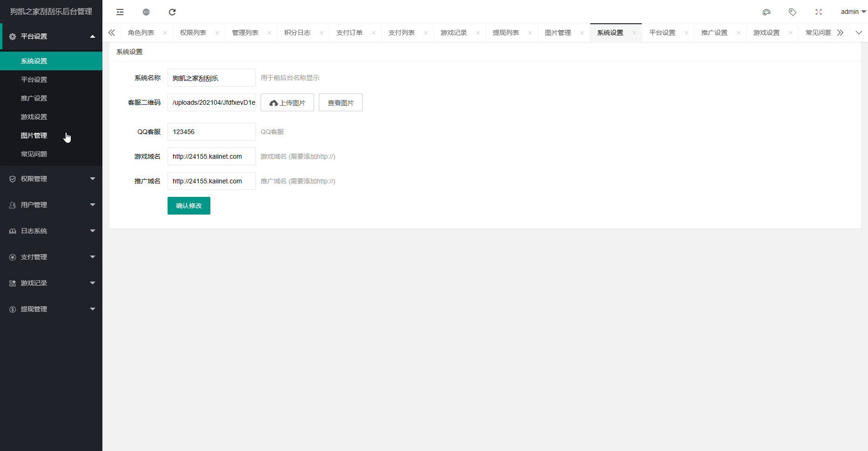The image size is (868, 451).
Task: Focus the QQ客服 input field
Action: click(x=212, y=132)
